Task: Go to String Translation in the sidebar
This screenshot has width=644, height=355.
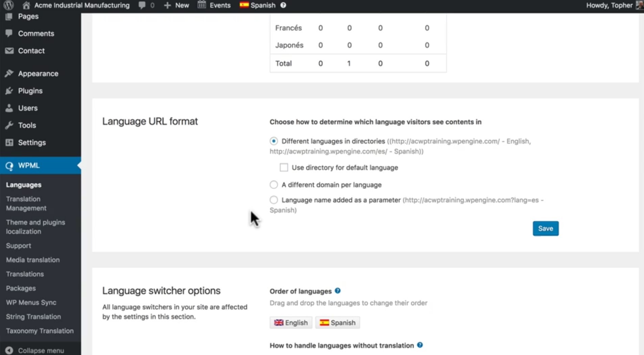Action: click(x=33, y=316)
